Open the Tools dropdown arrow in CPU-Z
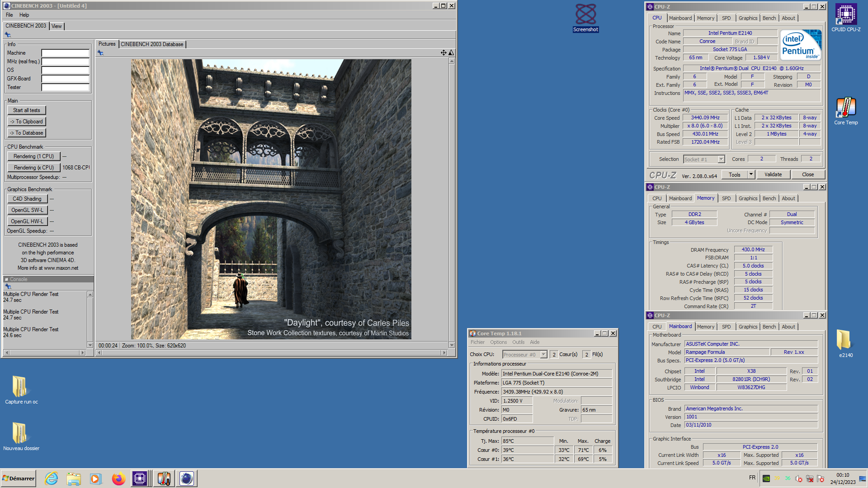 tap(751, 174)
